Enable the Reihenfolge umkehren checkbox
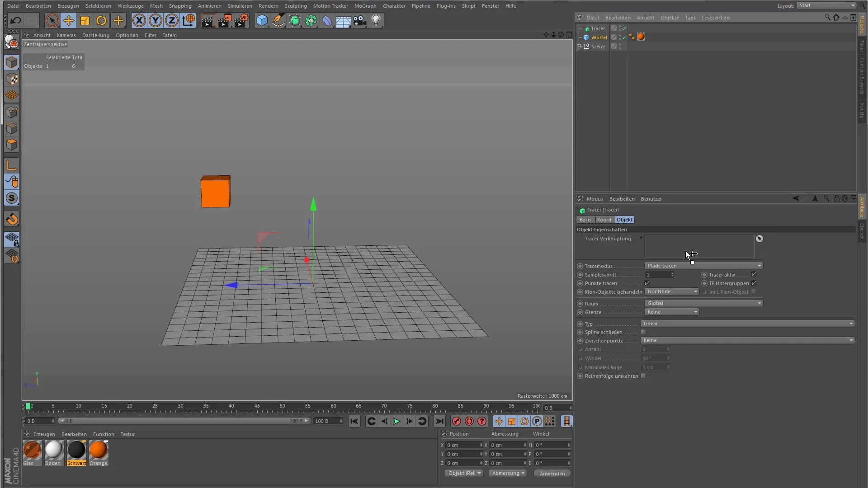 [643, 376]
